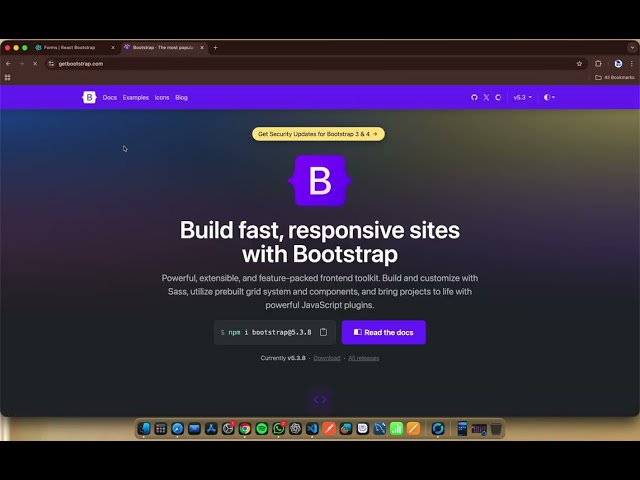Expand the tab search dropdown in Chrome

tap(632, 48)
